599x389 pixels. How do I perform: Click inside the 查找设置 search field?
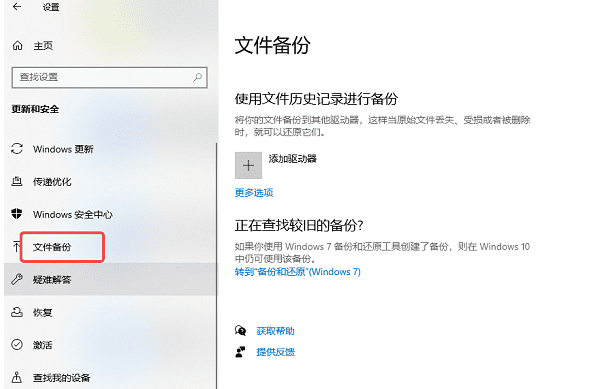tap(110, 78)
